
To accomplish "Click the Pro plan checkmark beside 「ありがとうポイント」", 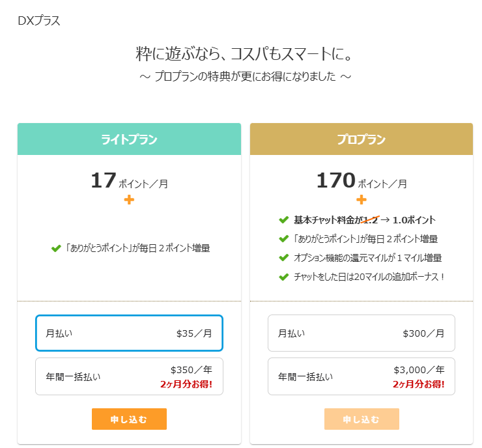I will pos(283,239).
